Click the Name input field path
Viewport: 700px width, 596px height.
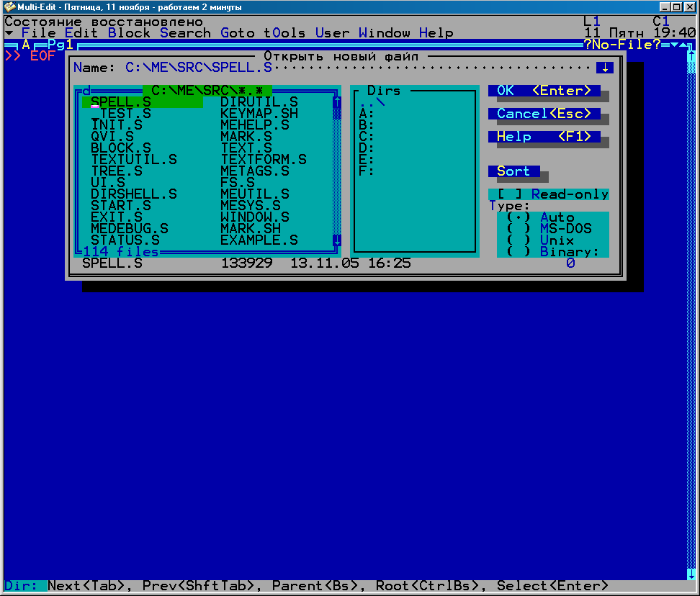pos(199,68)
